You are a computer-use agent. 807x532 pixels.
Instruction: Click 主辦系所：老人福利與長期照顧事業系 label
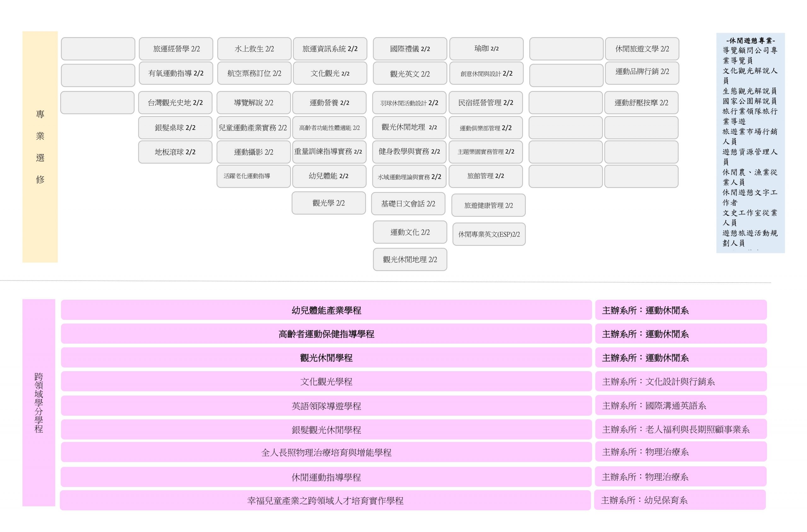681,429
